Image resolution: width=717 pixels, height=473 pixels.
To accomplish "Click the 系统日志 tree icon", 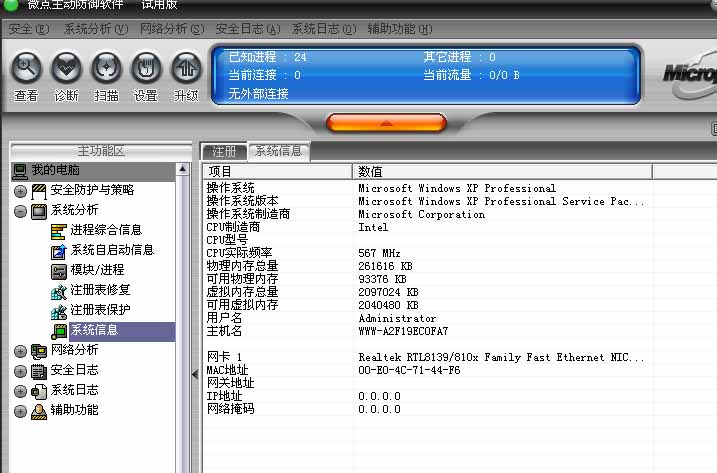I will coord(39,391).
